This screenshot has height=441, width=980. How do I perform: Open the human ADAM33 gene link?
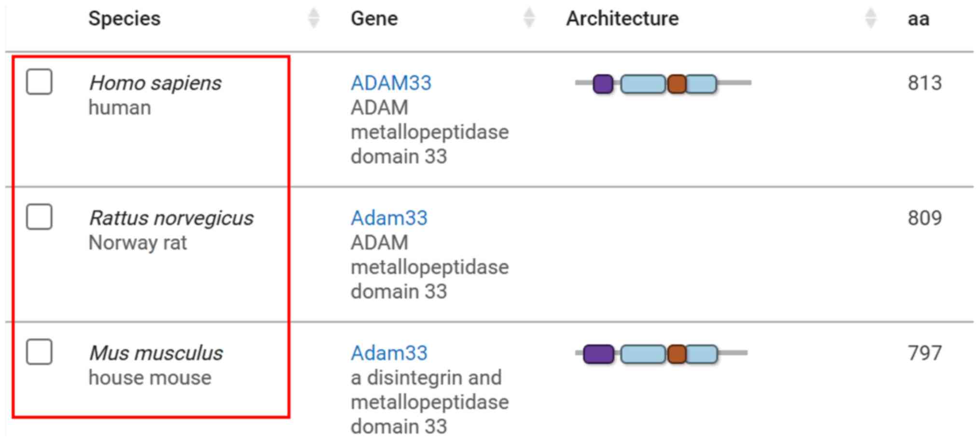(x=391, y=83)
